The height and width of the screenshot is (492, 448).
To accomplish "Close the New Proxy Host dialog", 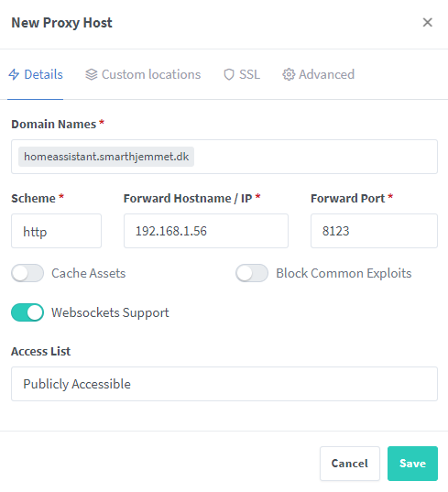I will [427, 23].
